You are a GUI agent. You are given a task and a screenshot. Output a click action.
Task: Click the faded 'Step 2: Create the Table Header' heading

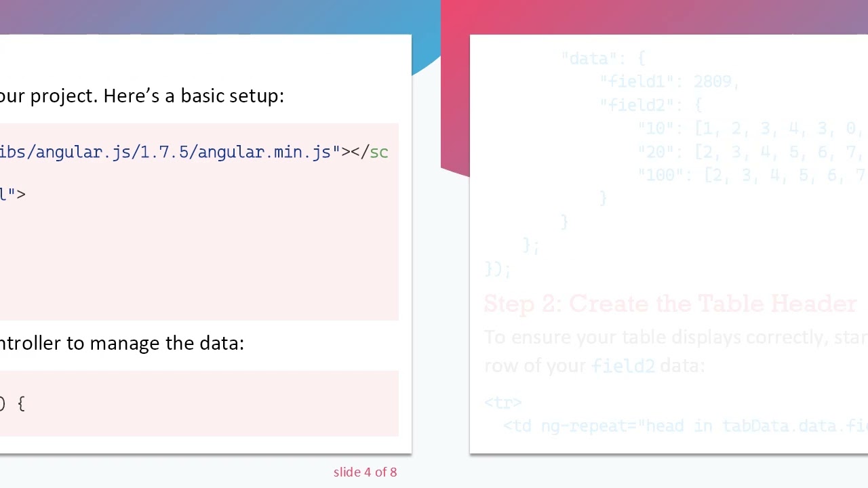pos(671,304)
